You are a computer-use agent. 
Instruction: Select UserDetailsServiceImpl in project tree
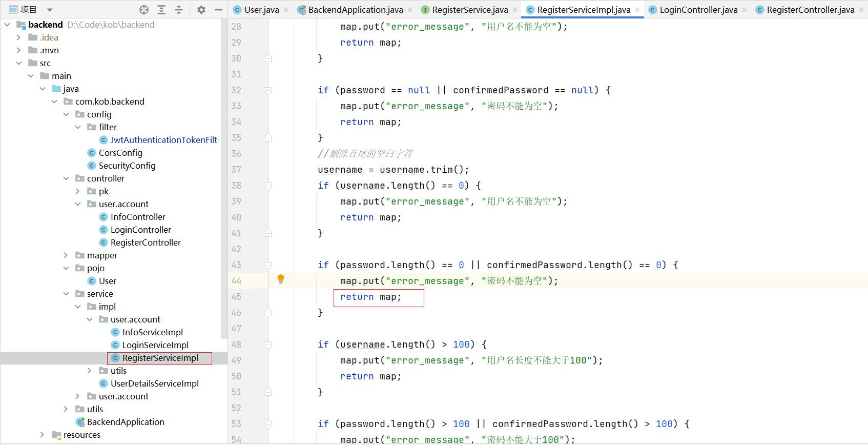pos(154,383)
